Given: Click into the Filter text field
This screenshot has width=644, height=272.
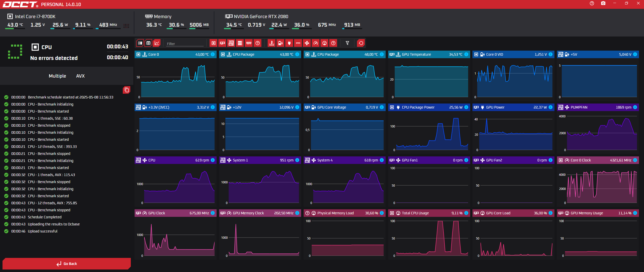Looking at the screenshot, I should [x=185, y=44].
